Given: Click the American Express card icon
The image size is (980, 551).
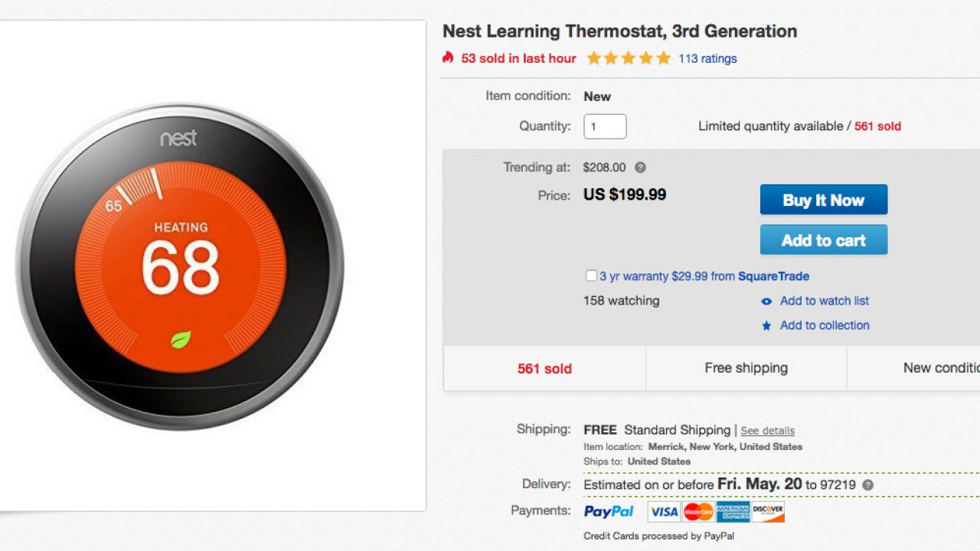Looking at the screenshot, I should point(733,511).
